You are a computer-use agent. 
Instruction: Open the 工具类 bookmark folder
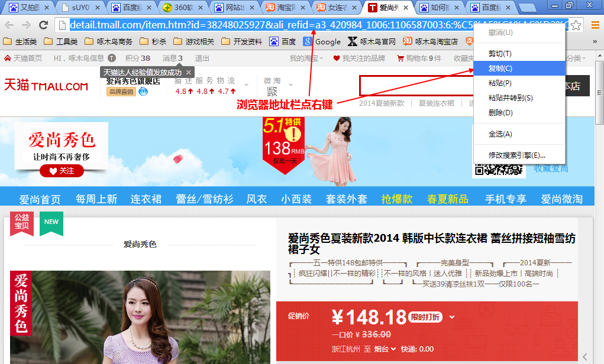coord(60,41)
